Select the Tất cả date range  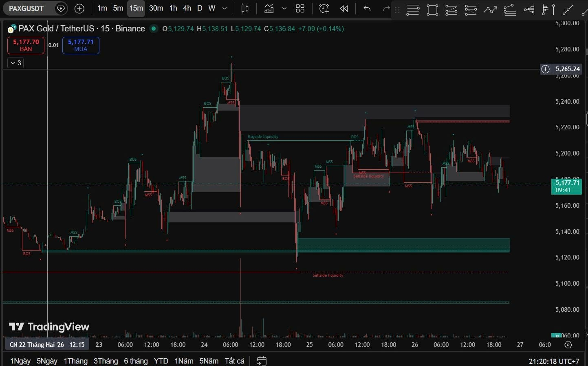[234, 361]
